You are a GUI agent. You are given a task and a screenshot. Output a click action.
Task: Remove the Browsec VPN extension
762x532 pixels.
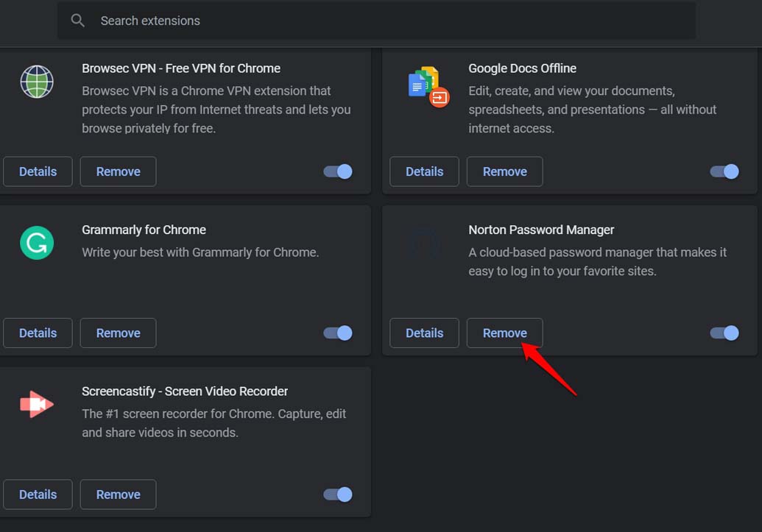(118, 171)
